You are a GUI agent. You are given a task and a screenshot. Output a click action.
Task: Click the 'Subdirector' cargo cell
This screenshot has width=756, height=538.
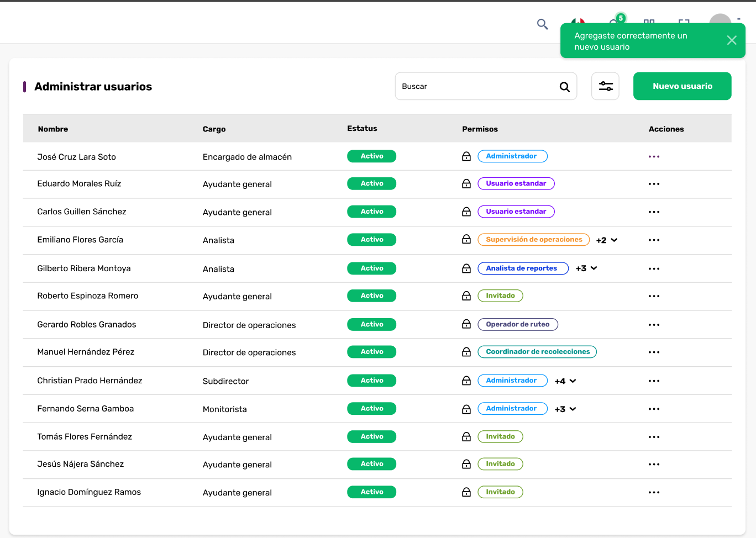tap(225, 381)
